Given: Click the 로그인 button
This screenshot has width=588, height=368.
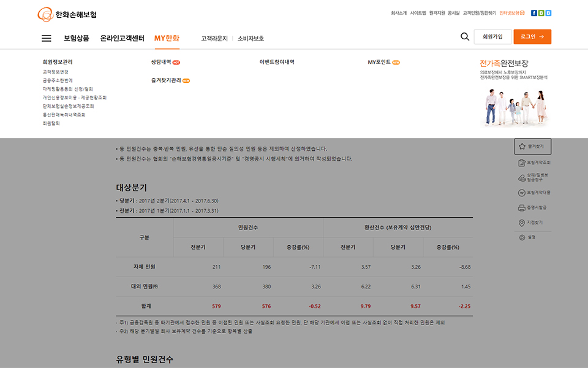Looking at the screenshot, I should click(x=532, y=37).
